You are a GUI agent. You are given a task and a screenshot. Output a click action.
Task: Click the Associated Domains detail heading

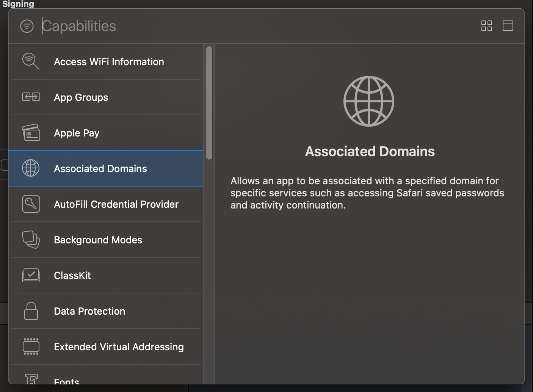(370, 151)
